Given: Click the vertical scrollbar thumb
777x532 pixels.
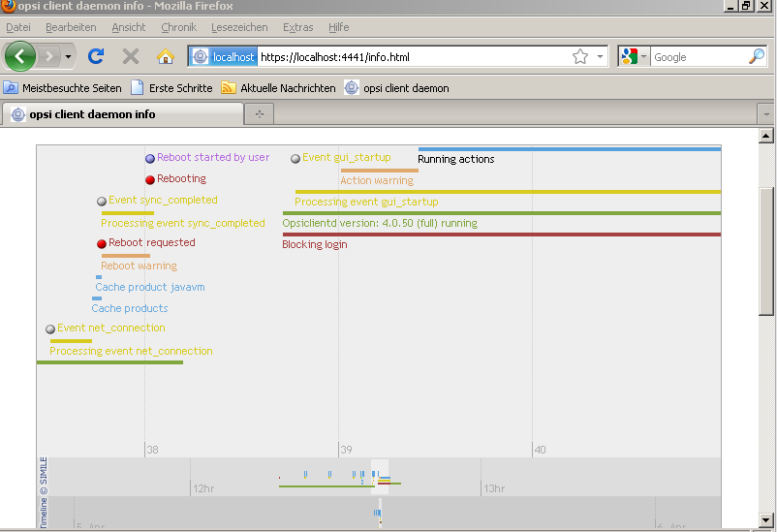Looking at the screenshot, I should [x=766, y=251].
